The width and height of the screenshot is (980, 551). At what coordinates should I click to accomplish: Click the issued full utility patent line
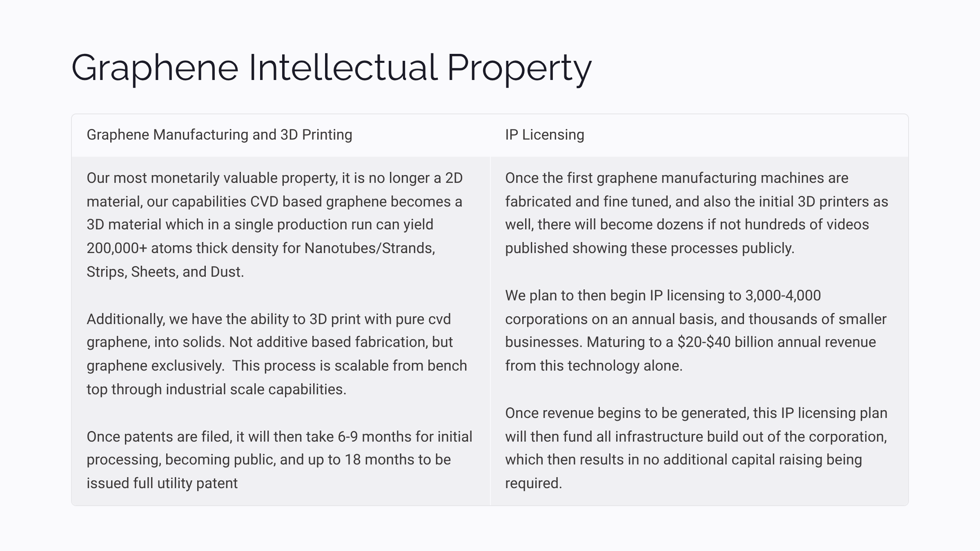click(162, 483)
